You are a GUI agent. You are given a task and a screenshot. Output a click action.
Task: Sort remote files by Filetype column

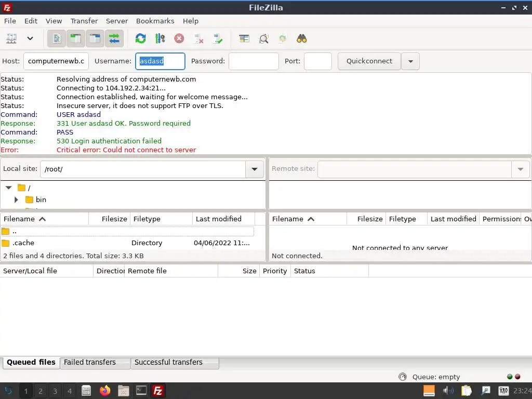click(x=406, y=219)
